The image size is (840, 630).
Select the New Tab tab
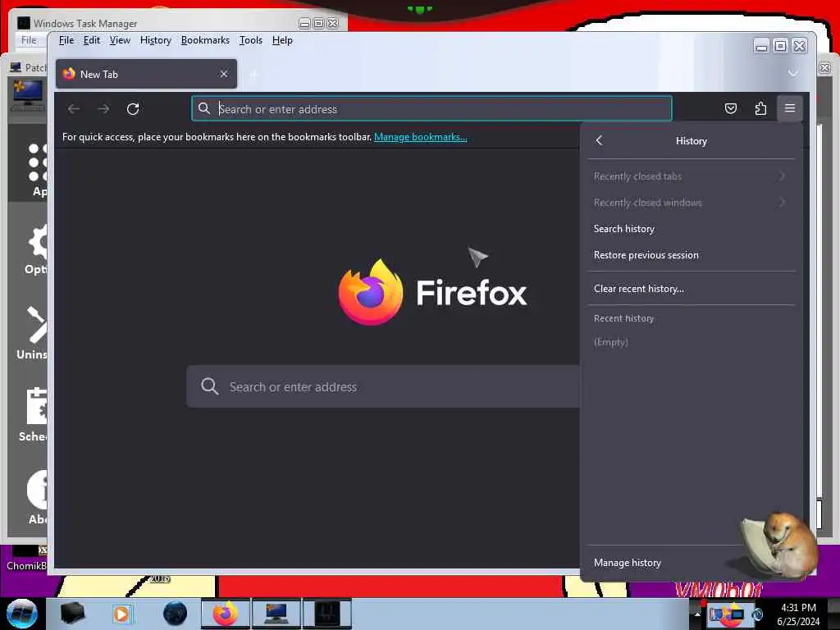pyautogui.click(x=146, y=74)
